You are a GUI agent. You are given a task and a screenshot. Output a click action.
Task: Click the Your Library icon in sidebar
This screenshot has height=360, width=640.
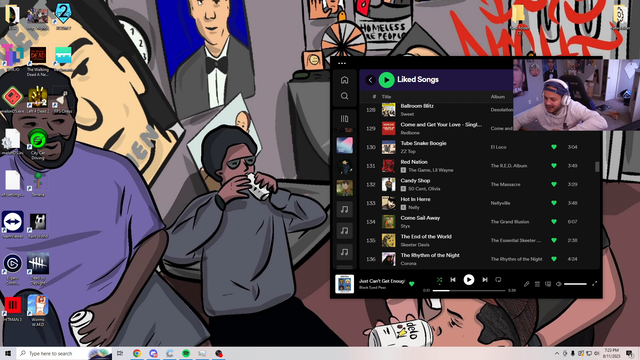pos(344,119)
